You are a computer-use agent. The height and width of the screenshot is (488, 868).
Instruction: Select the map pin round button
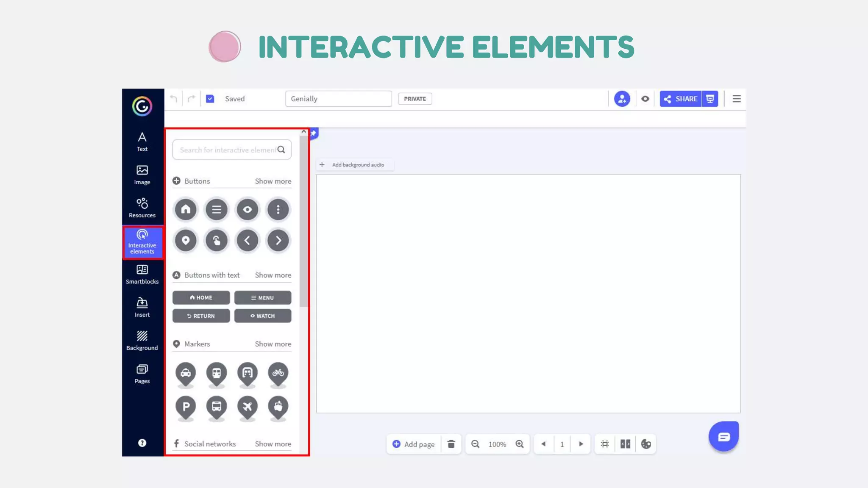(186, 240)
